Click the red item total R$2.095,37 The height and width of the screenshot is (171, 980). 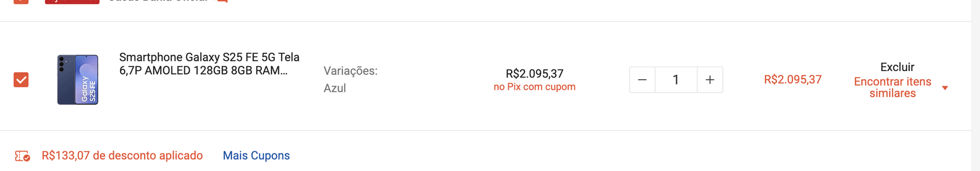click(x=793, y=79)
